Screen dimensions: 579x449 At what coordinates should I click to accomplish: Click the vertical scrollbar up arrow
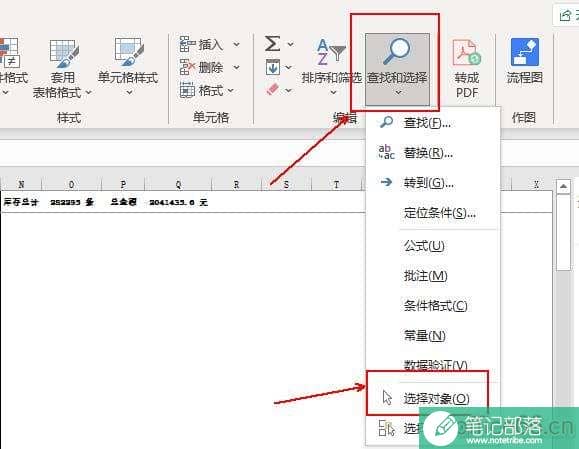[563, 186]
